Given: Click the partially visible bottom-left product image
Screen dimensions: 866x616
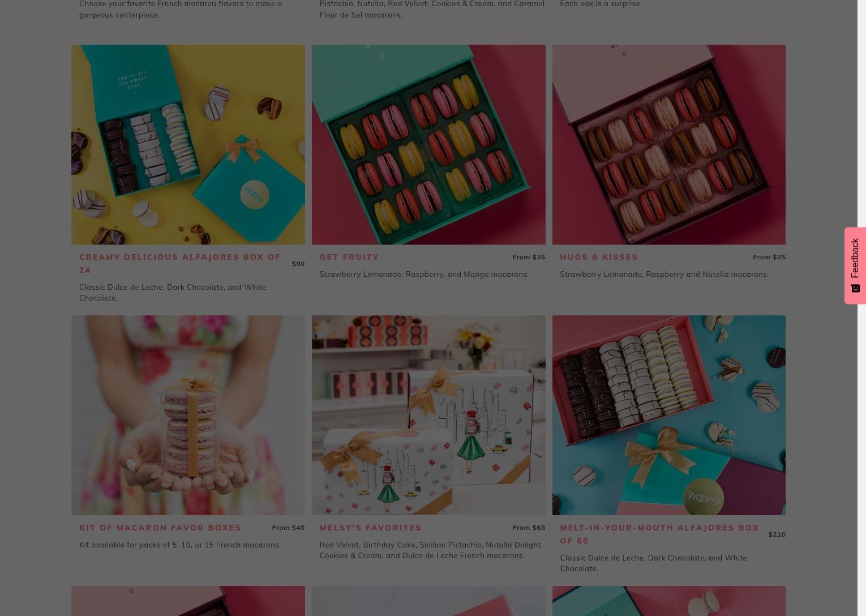Looking at the screenshot, I should pos(188,601).
